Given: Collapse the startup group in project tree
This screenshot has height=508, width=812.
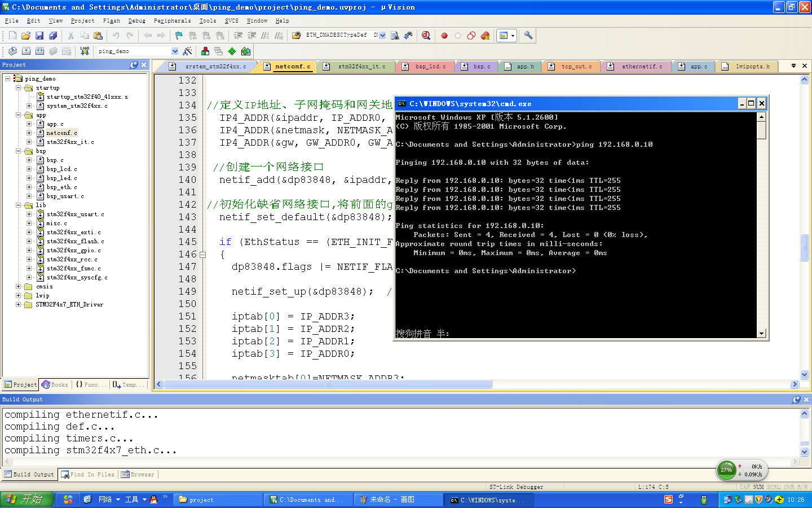Looking at the screenshot, I should pyautogui.click(x=19, y=88).
